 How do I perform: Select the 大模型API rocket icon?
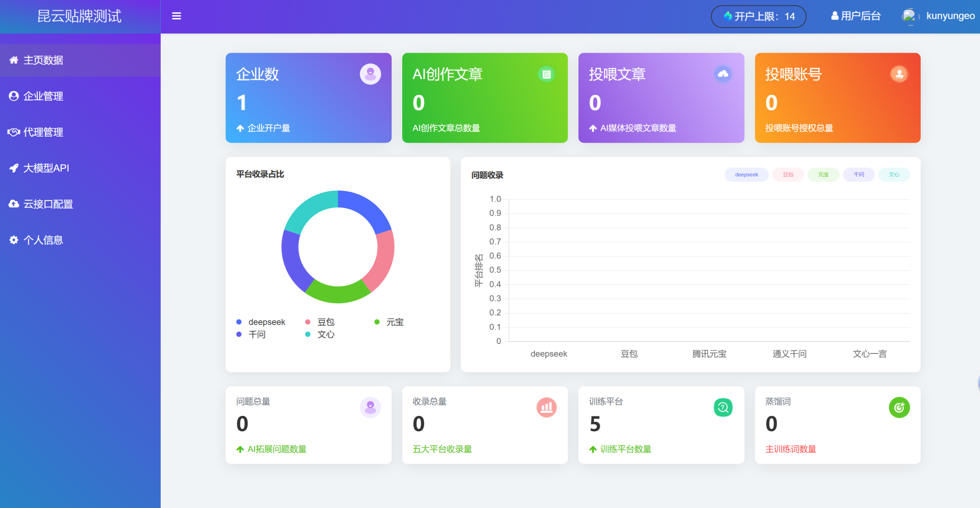pyautogui.click(x=13, y=168)
